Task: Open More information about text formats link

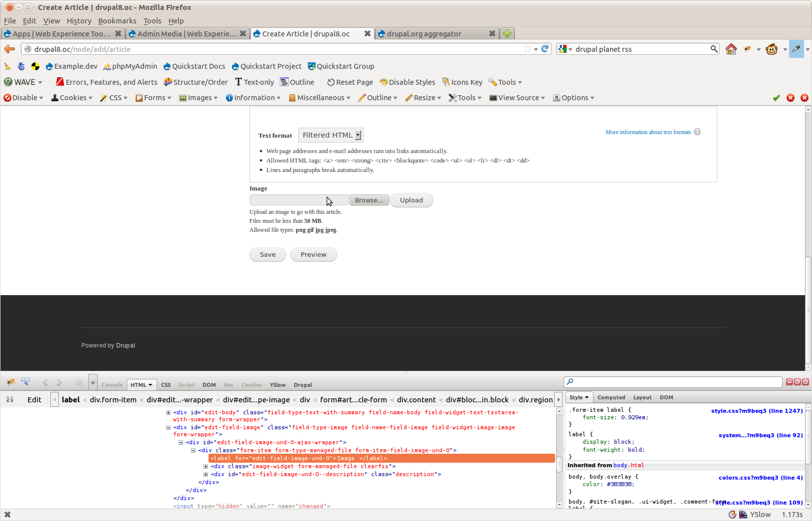Action: 648,132
